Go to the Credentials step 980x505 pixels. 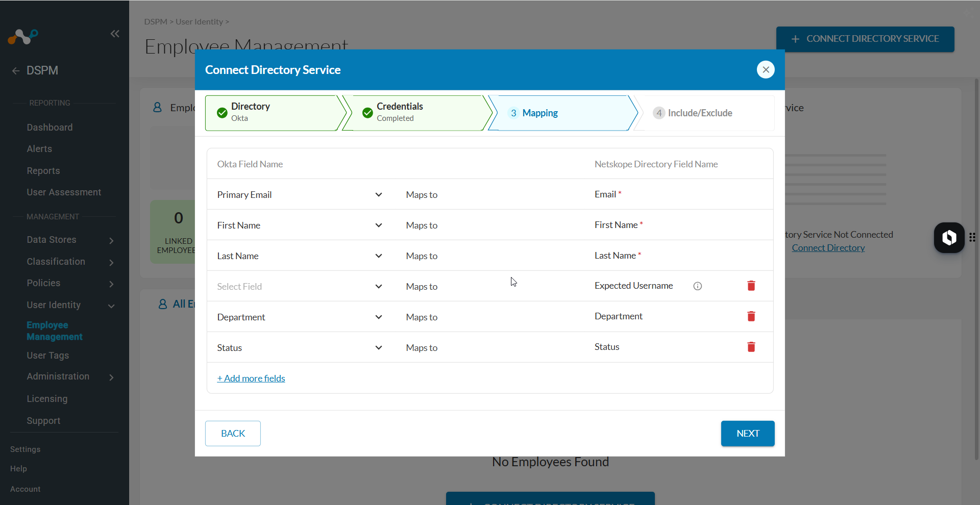tap(418, 113)
